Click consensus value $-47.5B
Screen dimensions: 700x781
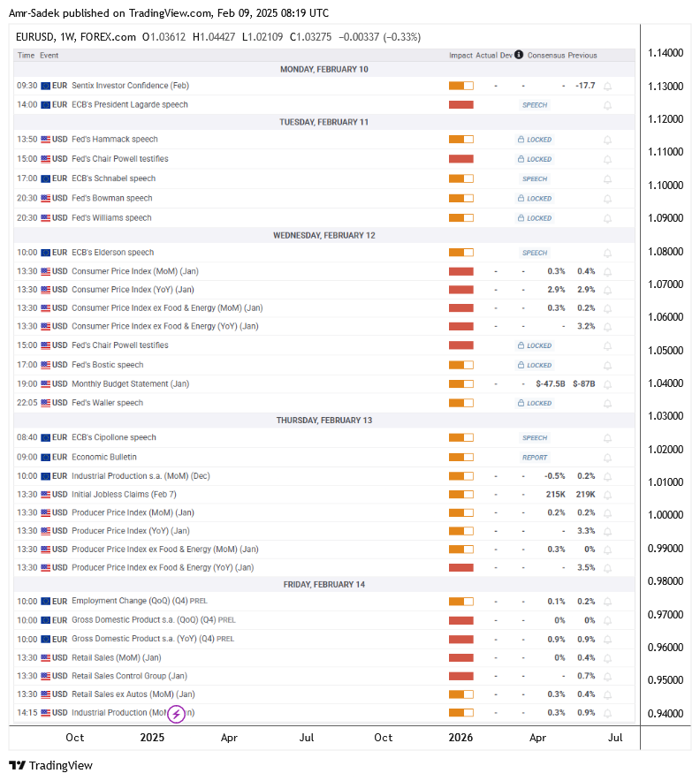click(551, 384)
